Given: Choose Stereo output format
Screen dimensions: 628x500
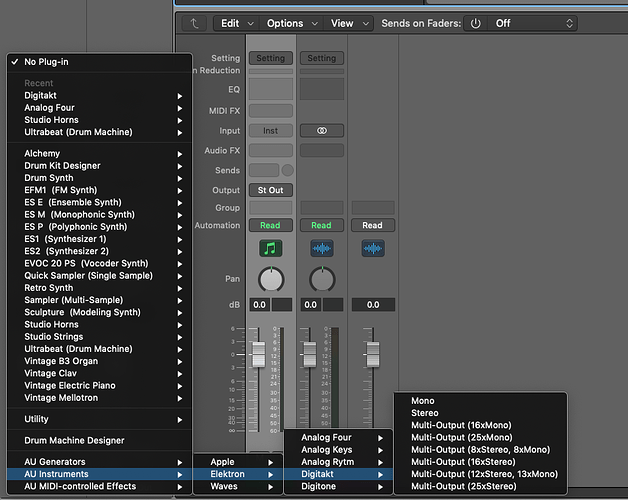Looking at the screenshot, I should pos(481,413).
